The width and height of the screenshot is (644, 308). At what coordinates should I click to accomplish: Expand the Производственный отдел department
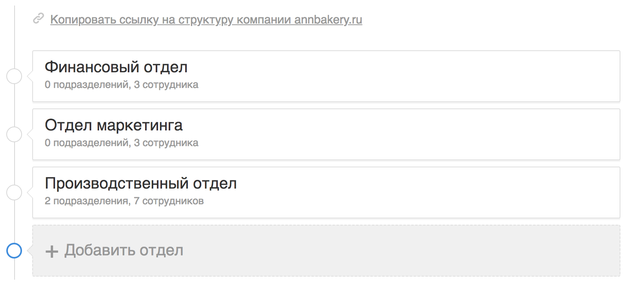[141, 183]
